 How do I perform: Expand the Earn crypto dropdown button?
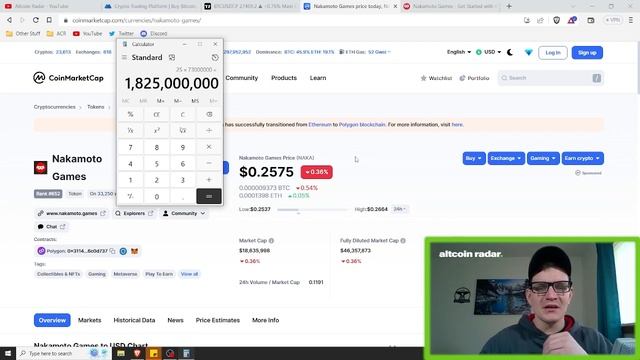pyautogui.click(x=582, y=158)
